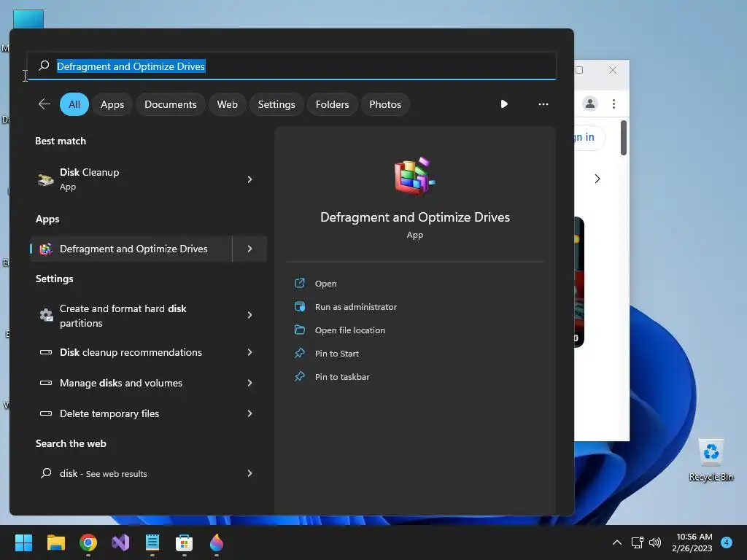The height and width of the screenshot is (560, 747).
Task: Choose Pin to Start
Action: pyautogui.click(x=336, y=354)
